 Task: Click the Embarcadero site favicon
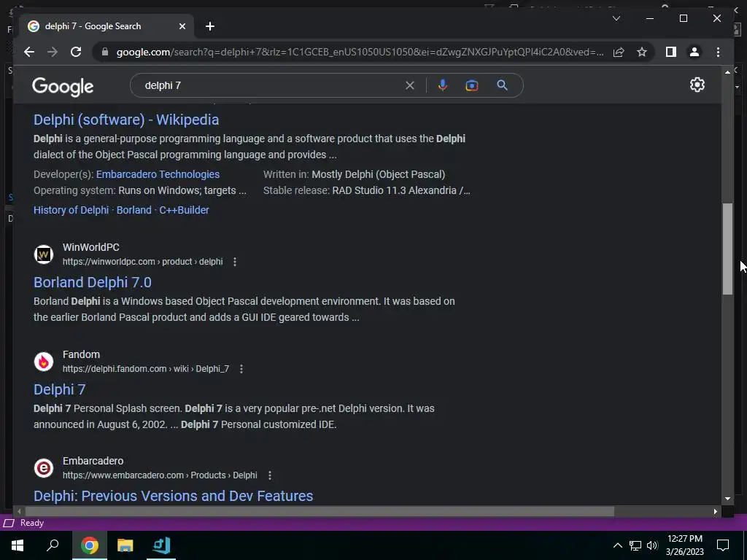pos(43,468)
